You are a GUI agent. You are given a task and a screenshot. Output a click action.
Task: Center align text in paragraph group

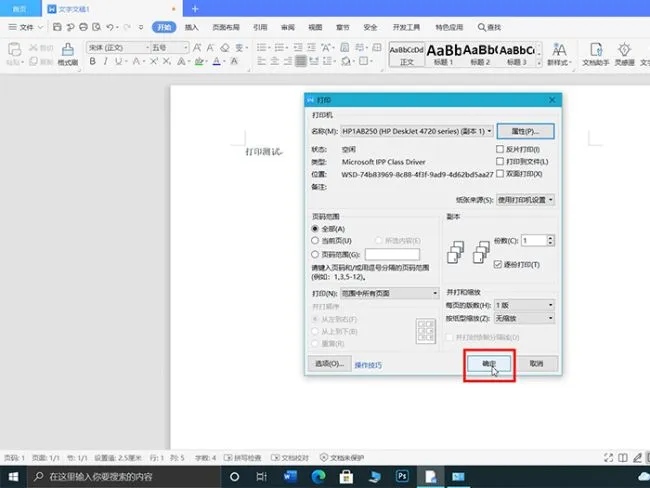tap(274, 61)
